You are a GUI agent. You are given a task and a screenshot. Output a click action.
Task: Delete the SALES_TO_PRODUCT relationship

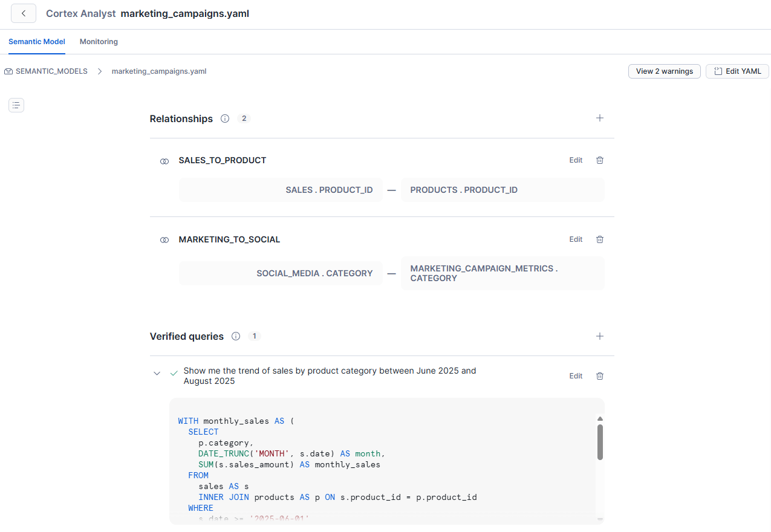pyautogui.click(x=599, y=160)
